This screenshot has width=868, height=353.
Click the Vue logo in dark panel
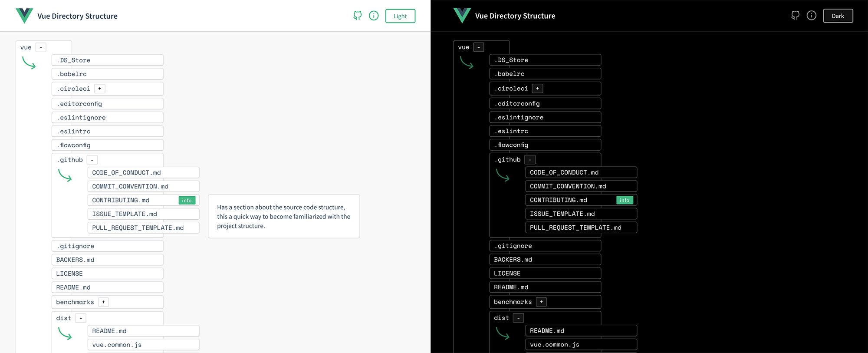[462, 16]
